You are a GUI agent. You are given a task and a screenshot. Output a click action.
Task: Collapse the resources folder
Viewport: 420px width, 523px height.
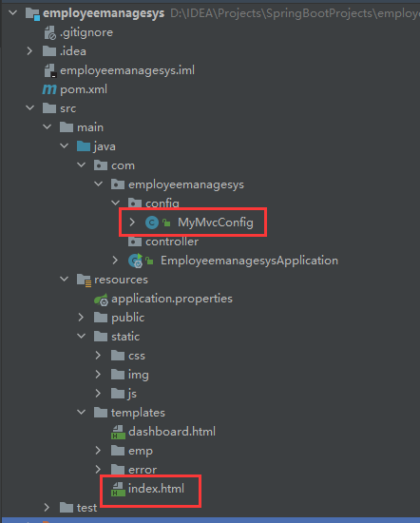point(64,280)
